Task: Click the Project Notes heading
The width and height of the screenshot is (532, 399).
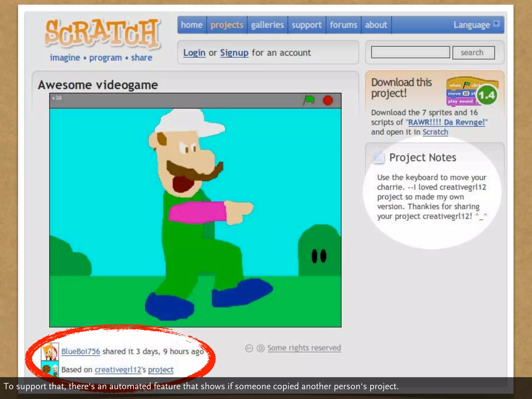Action: click(x=423, y=157)
